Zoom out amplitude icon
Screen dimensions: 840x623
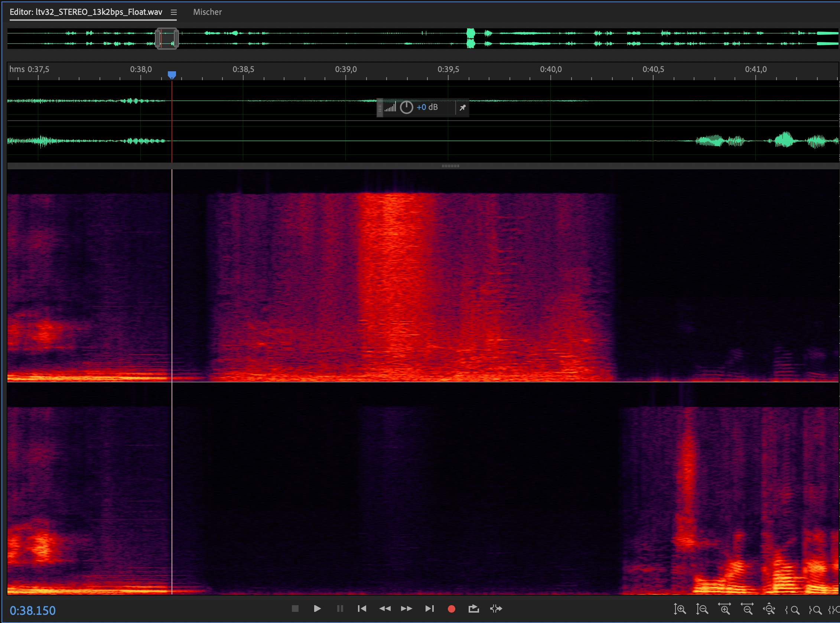[x=702, y=609]
